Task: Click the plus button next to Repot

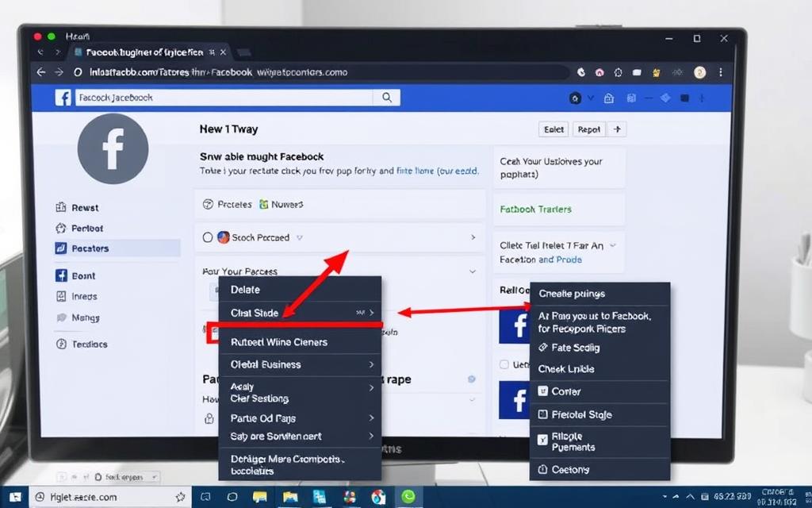Action: click(x=617, y=129)
